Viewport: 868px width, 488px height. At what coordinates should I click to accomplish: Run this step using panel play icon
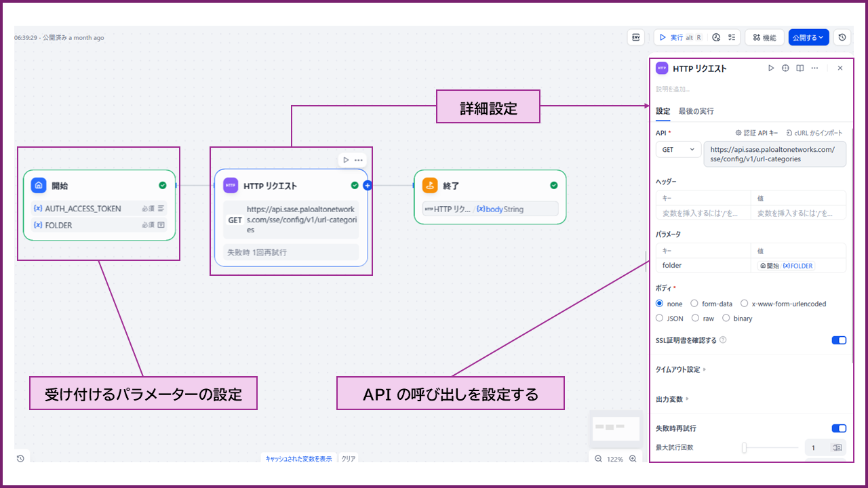[x=771, y=68]
